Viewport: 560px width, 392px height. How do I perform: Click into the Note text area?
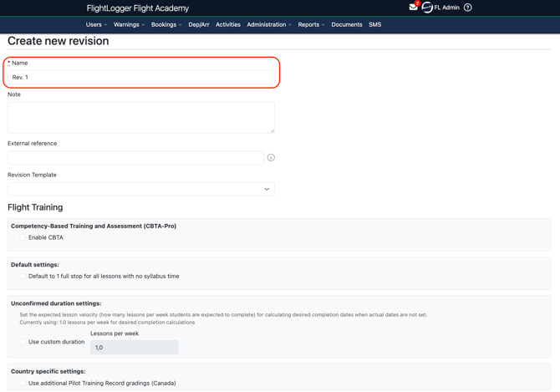point(141,118)
